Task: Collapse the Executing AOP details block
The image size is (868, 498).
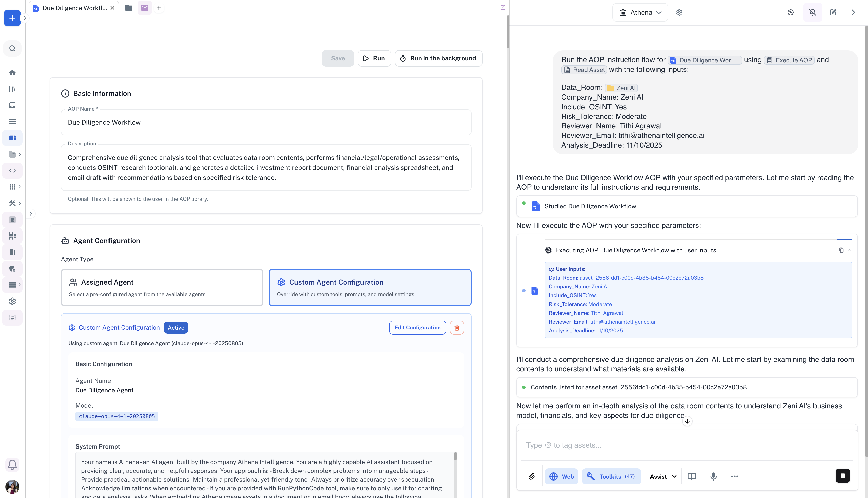Action: (x=849, y=250)
